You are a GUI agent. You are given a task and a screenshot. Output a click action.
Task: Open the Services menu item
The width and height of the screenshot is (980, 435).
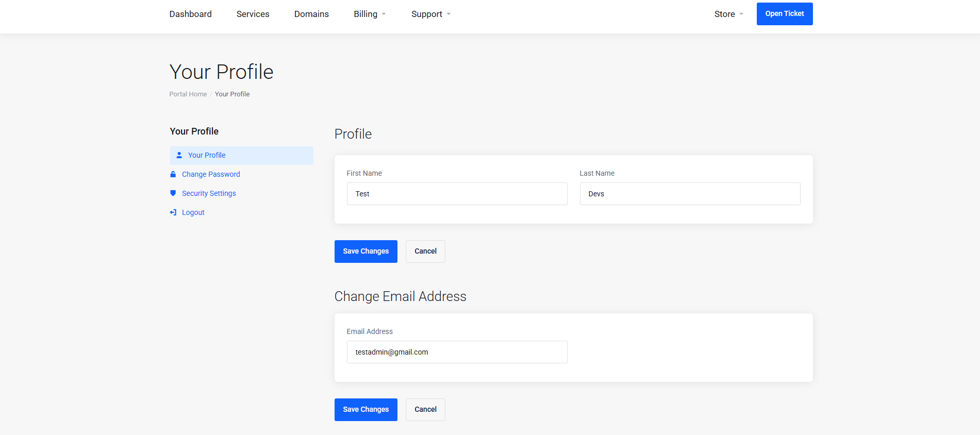click(x=253, y=14)
